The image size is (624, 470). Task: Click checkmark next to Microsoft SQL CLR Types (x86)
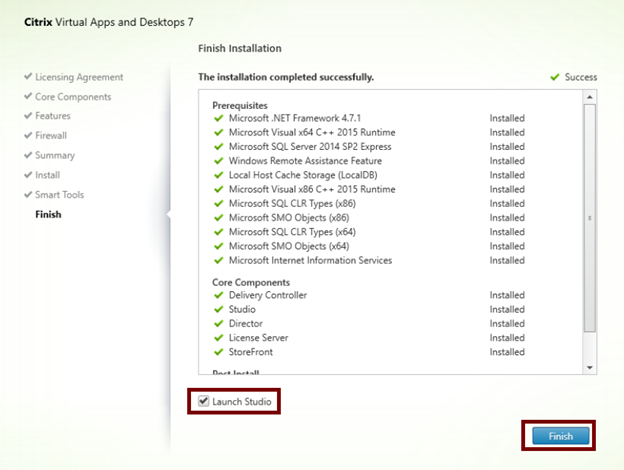coord(218,203)
